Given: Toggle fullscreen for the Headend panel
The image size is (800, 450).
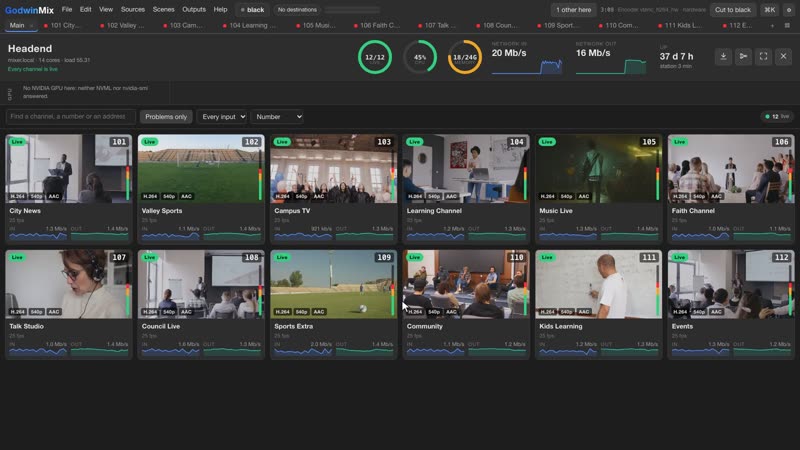Looking at the screenshot, I should pos(763,56).
